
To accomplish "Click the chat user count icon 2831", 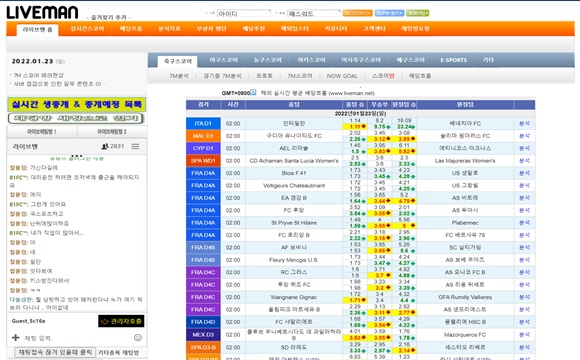I will [105, 147].
